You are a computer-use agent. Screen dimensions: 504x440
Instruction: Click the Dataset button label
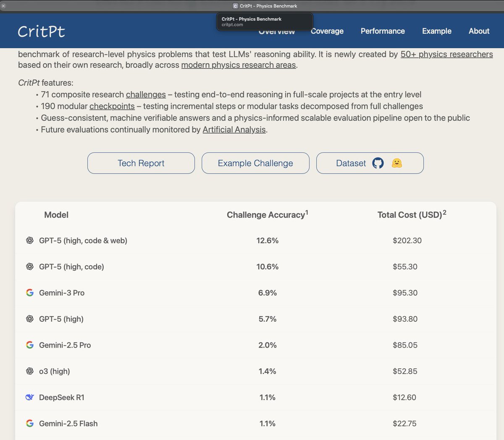(x=351, y=163)
